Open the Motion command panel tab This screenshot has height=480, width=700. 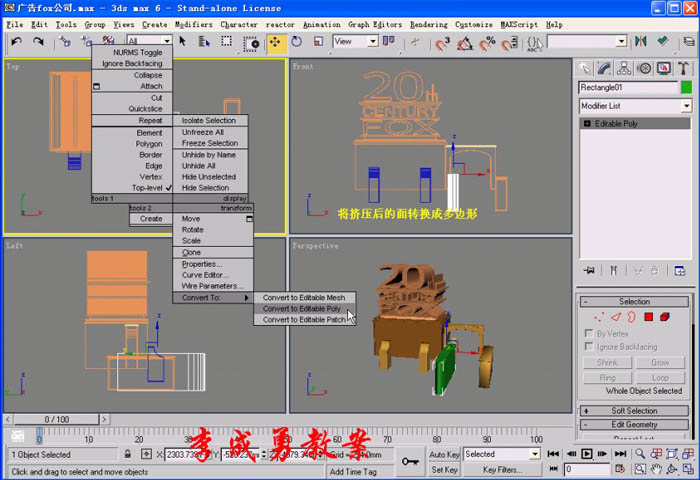(x=644, y=68)
